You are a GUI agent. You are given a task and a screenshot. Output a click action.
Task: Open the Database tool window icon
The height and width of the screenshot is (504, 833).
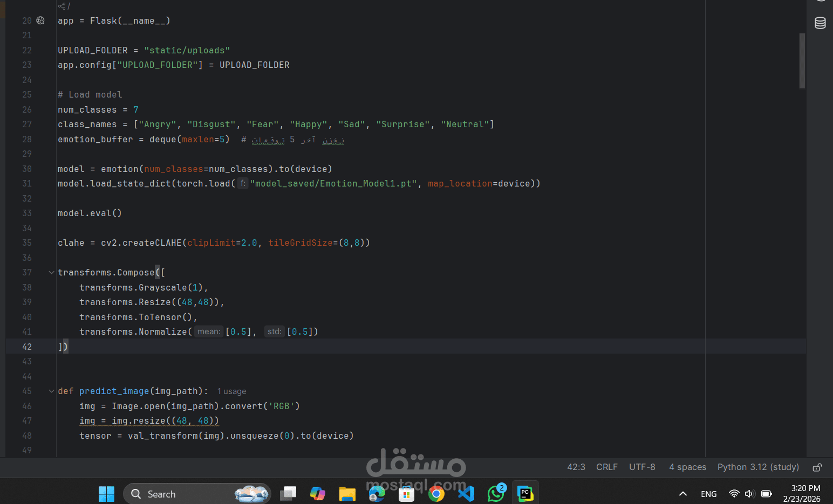tap(820, 23)
